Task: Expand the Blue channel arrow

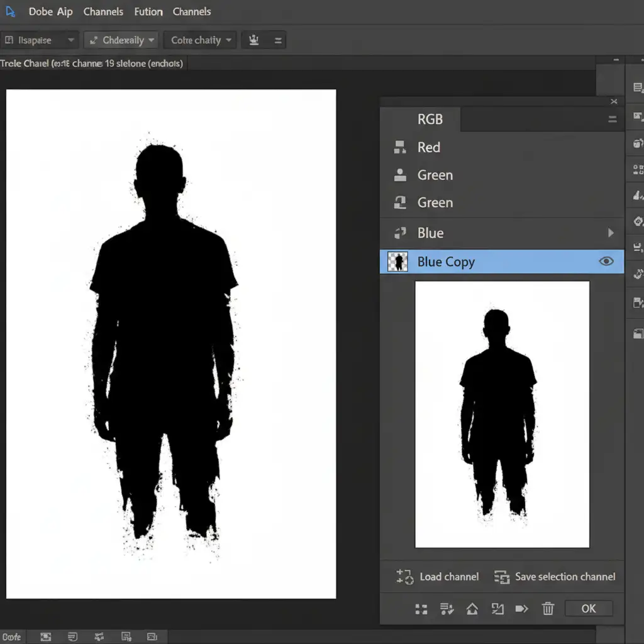Action: 610,233
